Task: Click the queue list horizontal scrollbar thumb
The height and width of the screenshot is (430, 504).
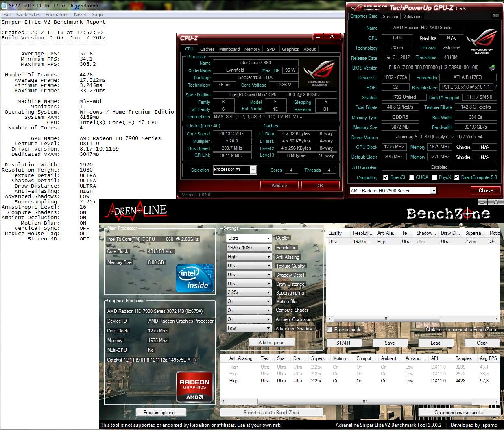Action: point(386,319)
